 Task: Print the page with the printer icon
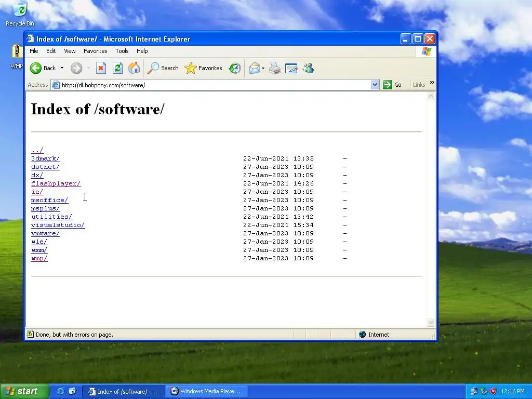275,68
